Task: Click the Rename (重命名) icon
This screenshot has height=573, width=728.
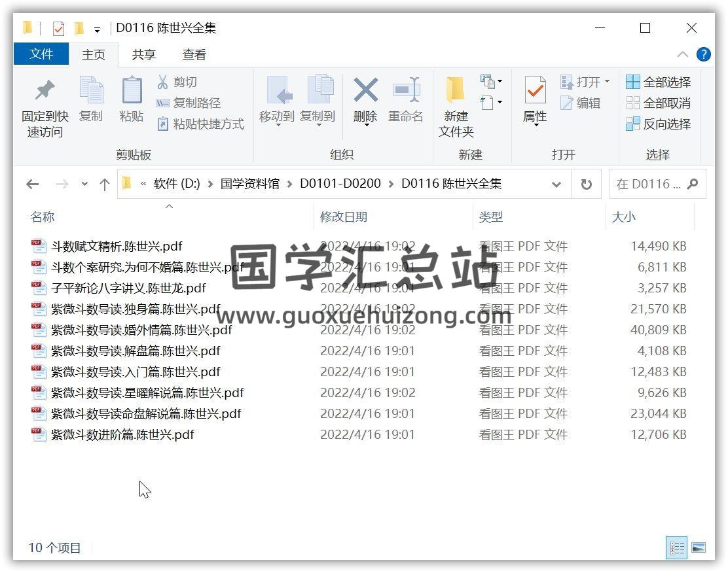Action: point(407,90)
